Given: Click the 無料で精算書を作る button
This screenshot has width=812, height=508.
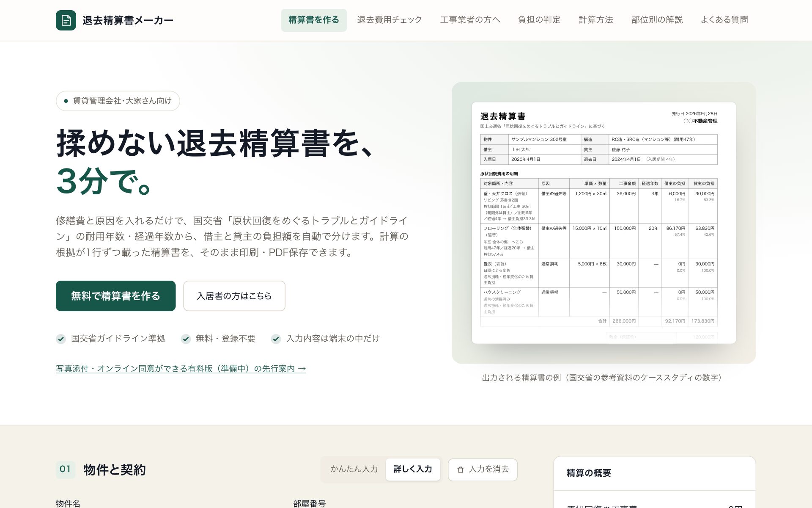Looking at the screenshot, I should (x=115, y=296).
